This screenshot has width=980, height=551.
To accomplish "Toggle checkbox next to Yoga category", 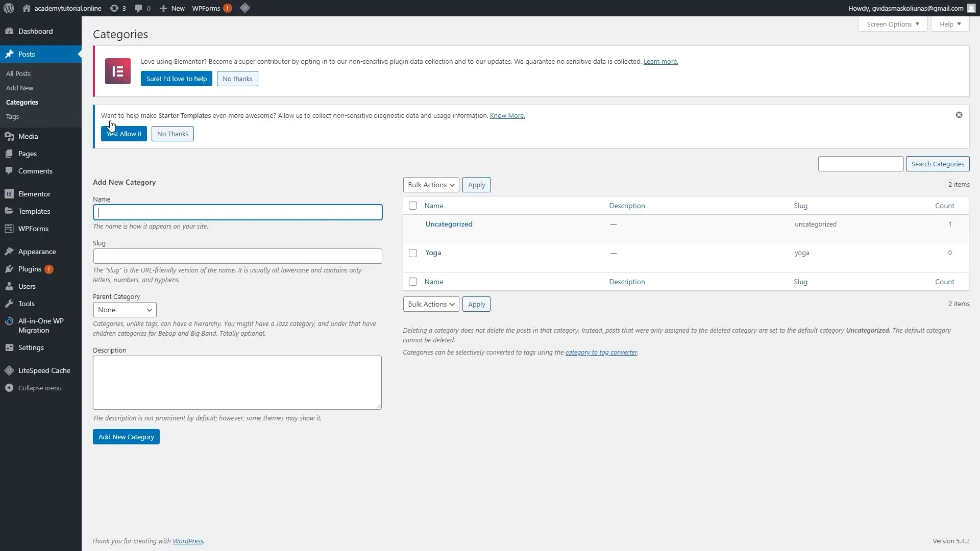I will click(x=412, y=253).
